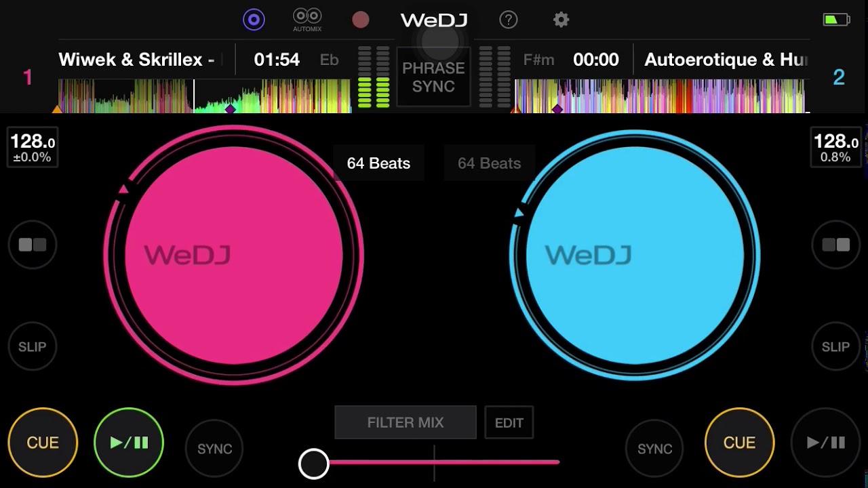This screenshot has height=488, width=868.
Task: Jump to purple diamond marker on deck 2
Action: [557, 108]
